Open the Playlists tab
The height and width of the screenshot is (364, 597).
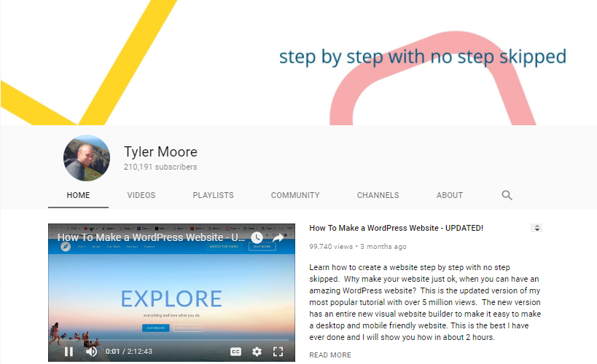click(x=213, y=195)
